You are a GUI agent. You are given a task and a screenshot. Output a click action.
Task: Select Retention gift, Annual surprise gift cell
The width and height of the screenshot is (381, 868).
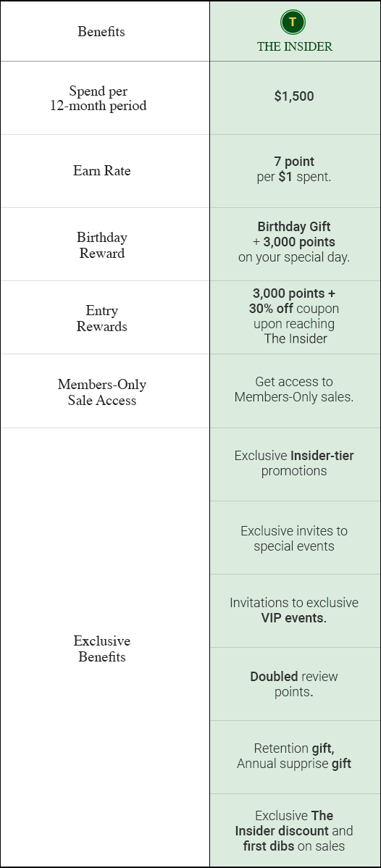294,756
